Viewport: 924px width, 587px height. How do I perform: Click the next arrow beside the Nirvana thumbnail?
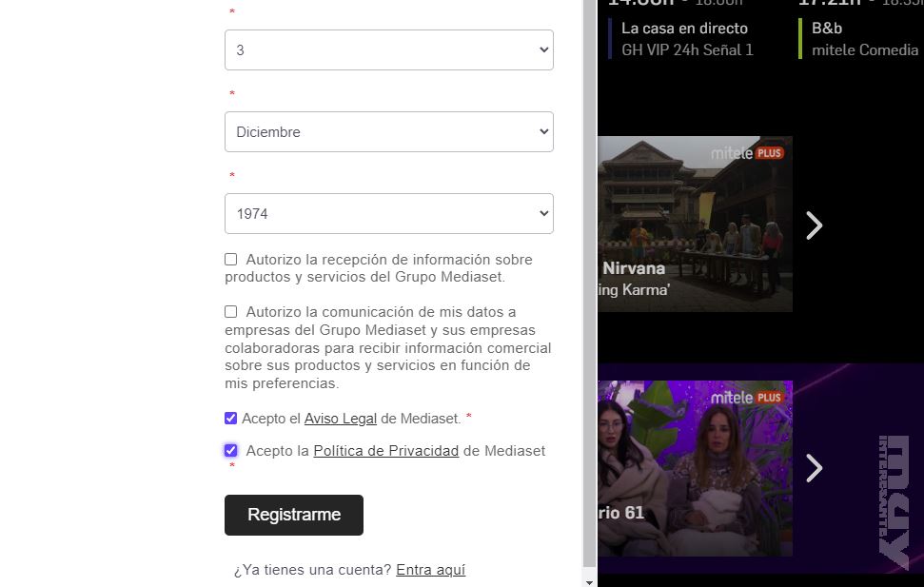[814, 225]
